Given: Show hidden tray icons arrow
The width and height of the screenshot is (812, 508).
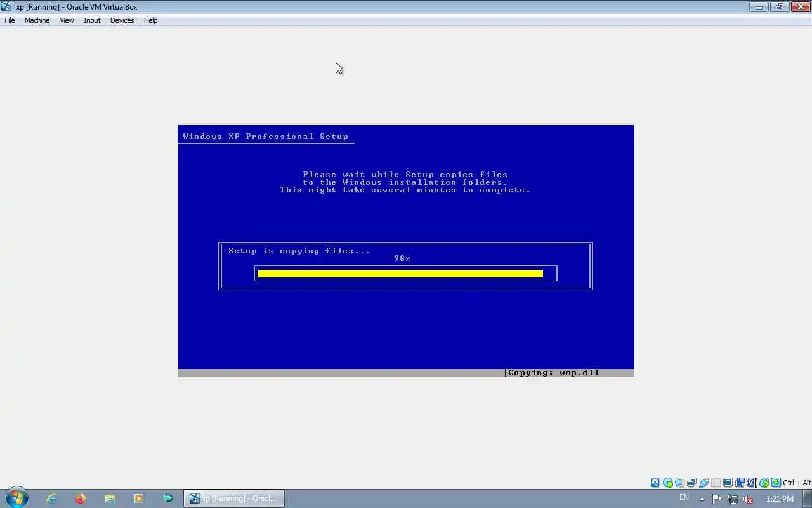Looking at the screenshot, I should click(702, 499).
